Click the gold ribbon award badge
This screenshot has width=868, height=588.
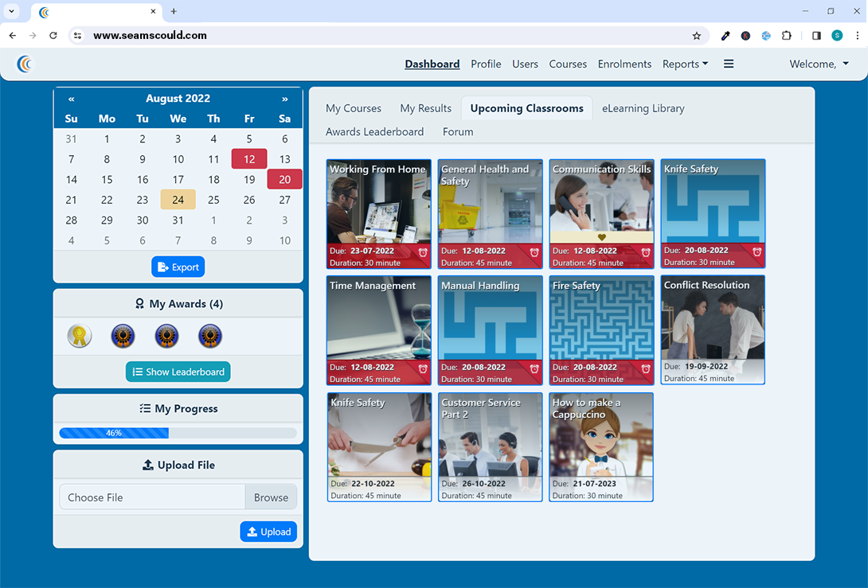point(80,336)
